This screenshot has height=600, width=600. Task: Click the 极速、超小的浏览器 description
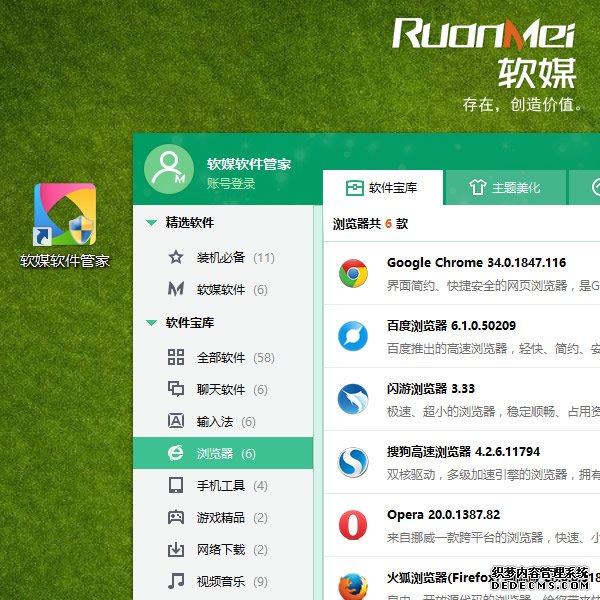(493, 412)
